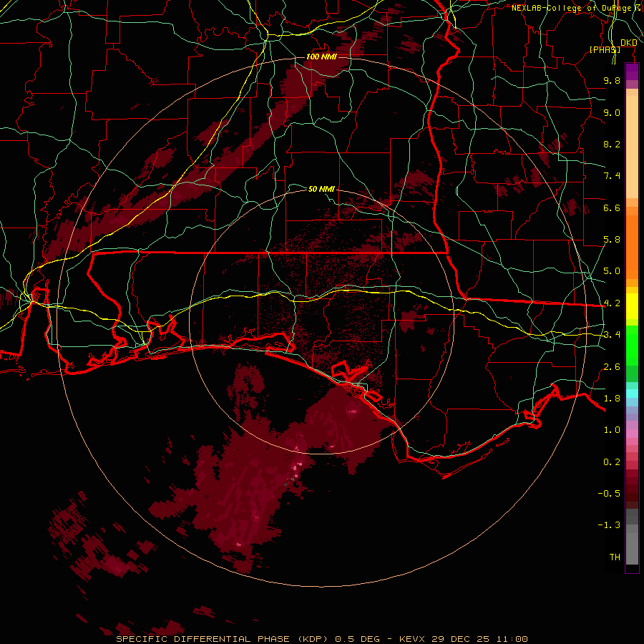Click the 1.0 scale value
This screenshot has width=644, height=644.
click(x=612, y=430)
